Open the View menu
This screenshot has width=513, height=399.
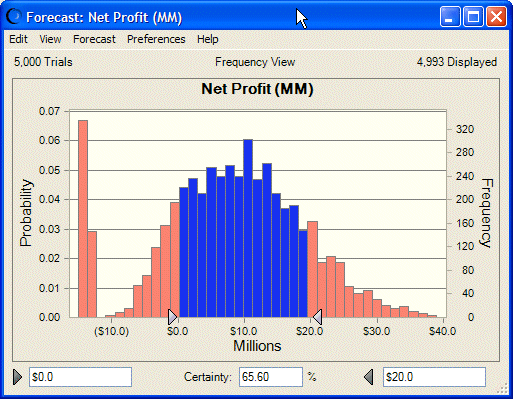50,39
